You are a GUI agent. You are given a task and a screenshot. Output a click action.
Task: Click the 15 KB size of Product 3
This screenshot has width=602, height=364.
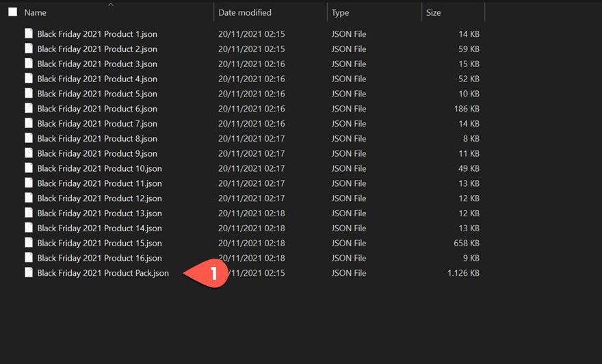[469, 64]
